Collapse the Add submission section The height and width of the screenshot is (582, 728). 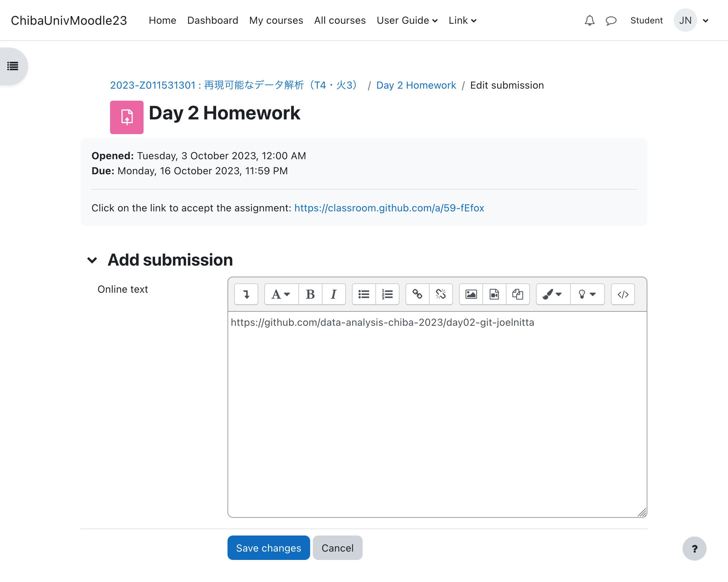pyautogui.click(x=92, y=260)
